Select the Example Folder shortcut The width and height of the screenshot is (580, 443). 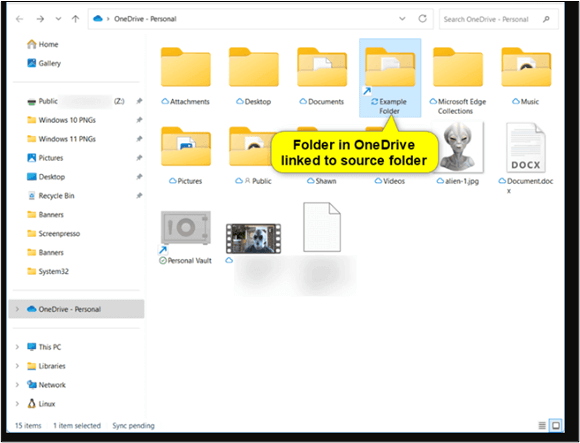coord(390,78)
